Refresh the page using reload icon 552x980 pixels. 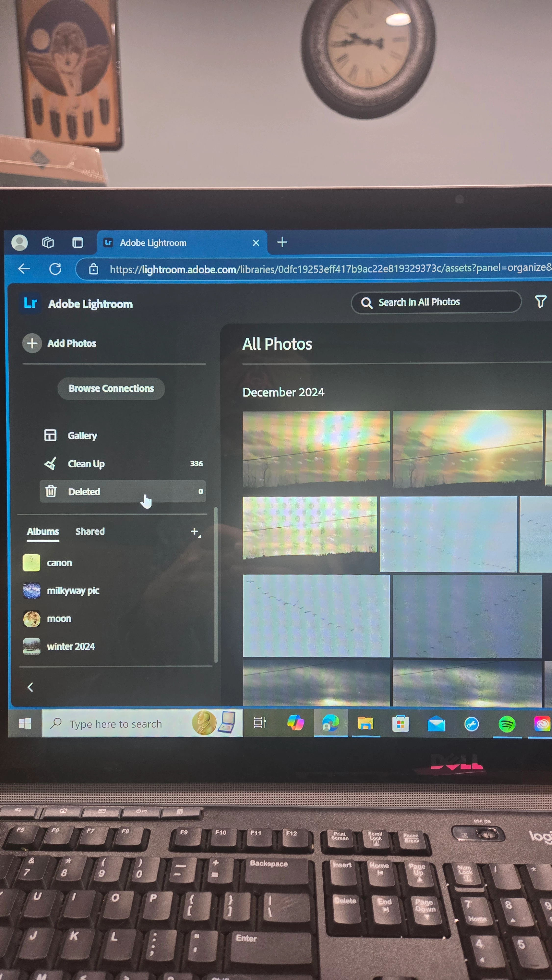[55, 269]
